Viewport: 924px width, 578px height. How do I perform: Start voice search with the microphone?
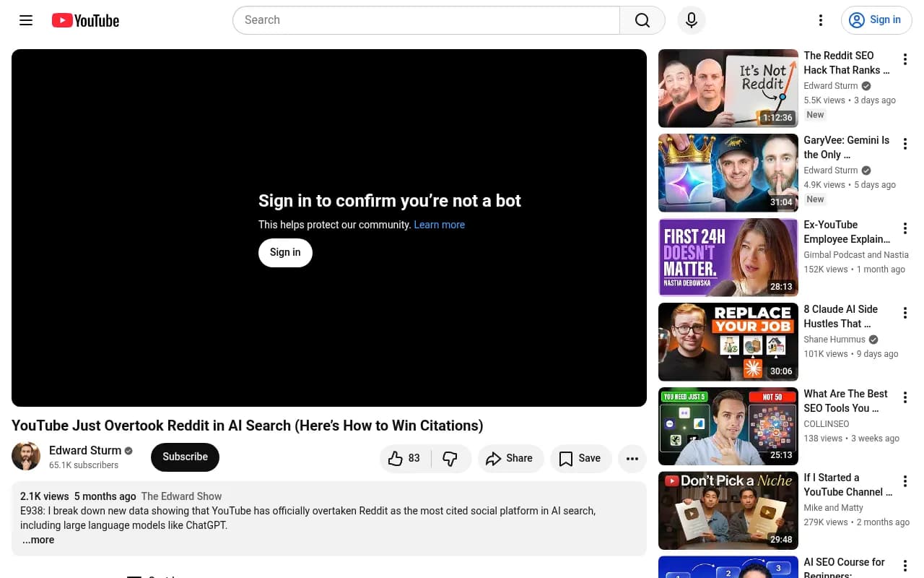(x=692, y=20)
